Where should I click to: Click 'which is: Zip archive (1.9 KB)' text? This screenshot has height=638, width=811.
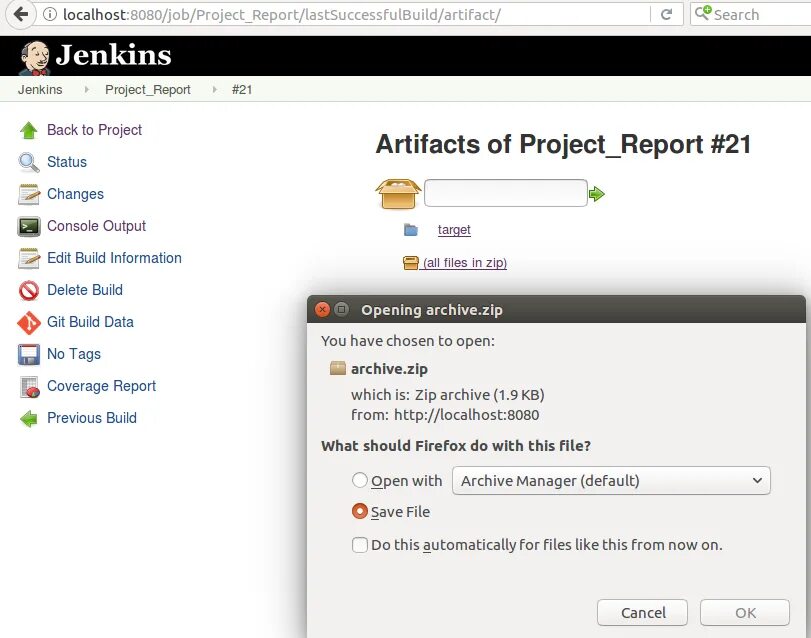pyautogui.click(x=447, y=395)
